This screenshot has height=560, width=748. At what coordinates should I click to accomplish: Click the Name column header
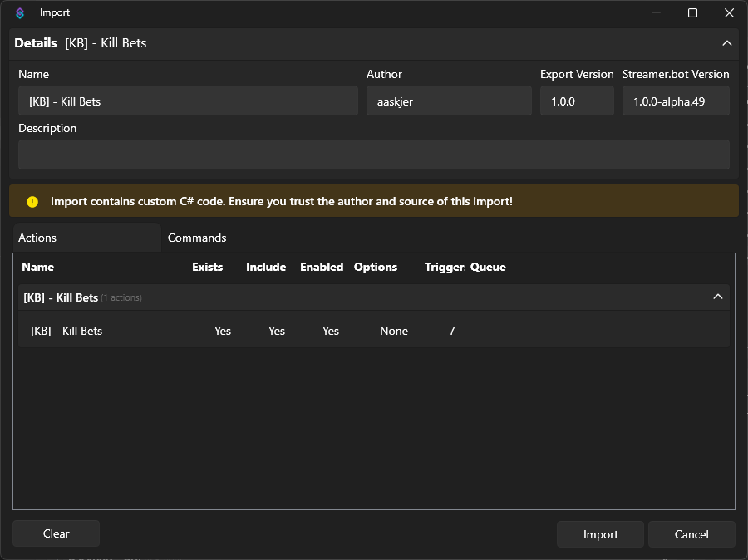tap(37, 267)
